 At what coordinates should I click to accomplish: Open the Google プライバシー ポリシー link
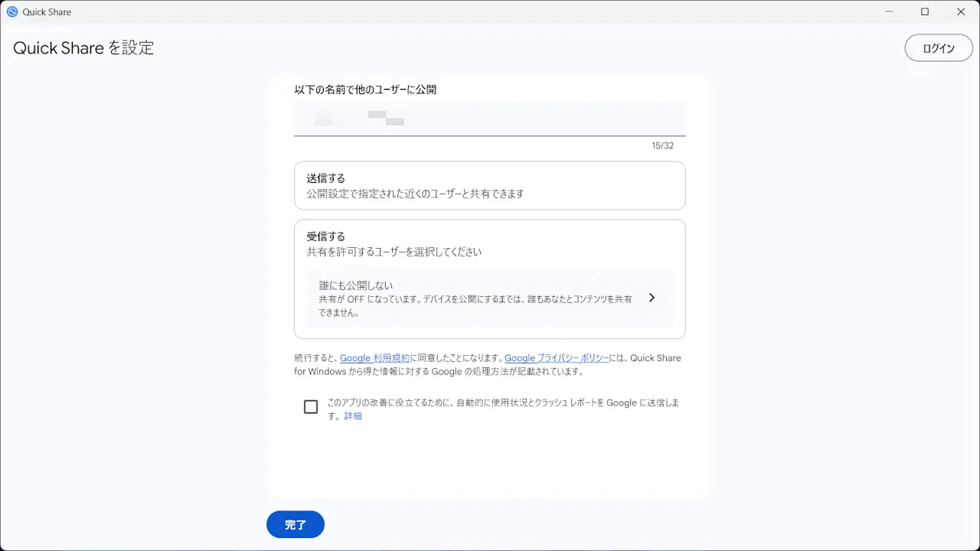557,358
